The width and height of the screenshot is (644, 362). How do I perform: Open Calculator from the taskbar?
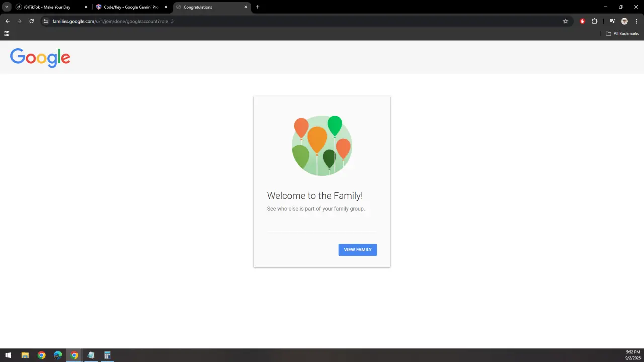coord(107,355)
